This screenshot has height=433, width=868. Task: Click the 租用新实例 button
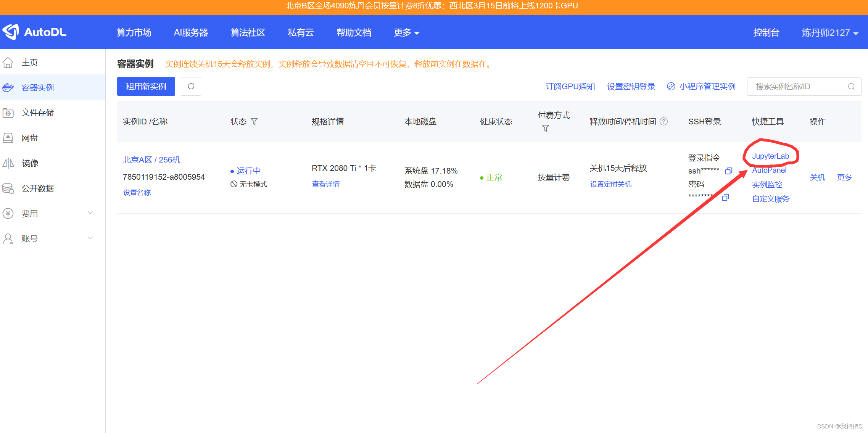(146, 87)
